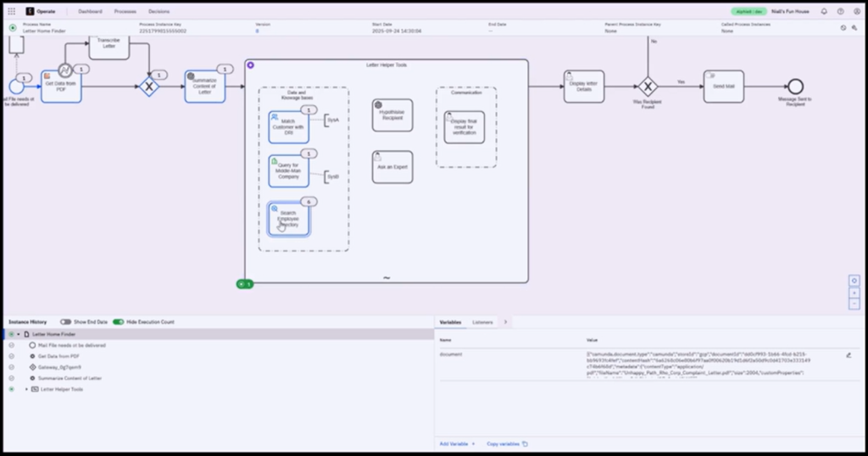Toggle the Show End Date switch
Image resolution: width=868 pixels, height=456 pixels.
(65, 322)
